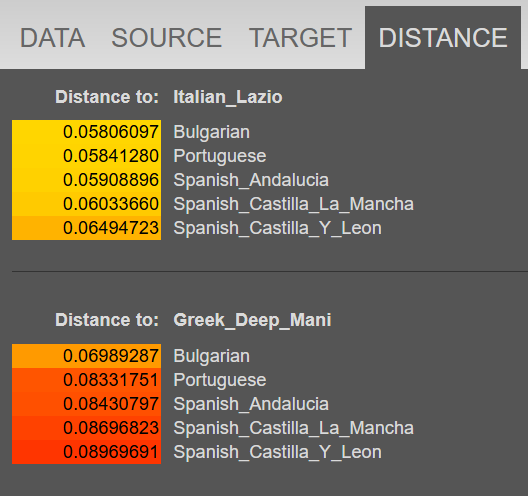Open the SOURCE tab

[167, 38]
